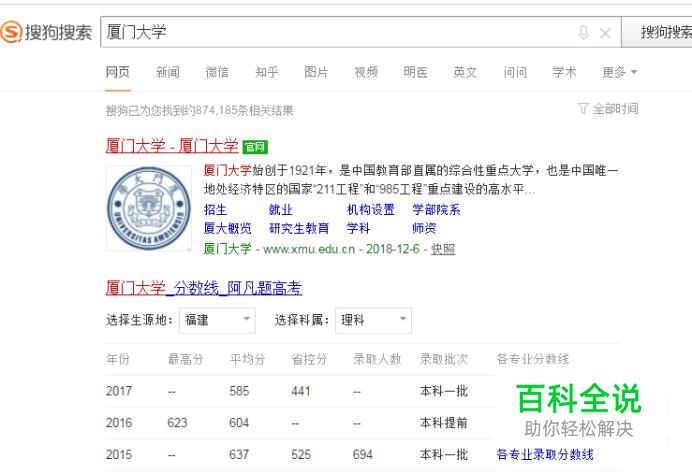This screenshot has height=473, width=692.
Task: Open the 厦门大学_分数线_阿凡题高考 result
Action: pyautogui.click(x=204, y=288)
